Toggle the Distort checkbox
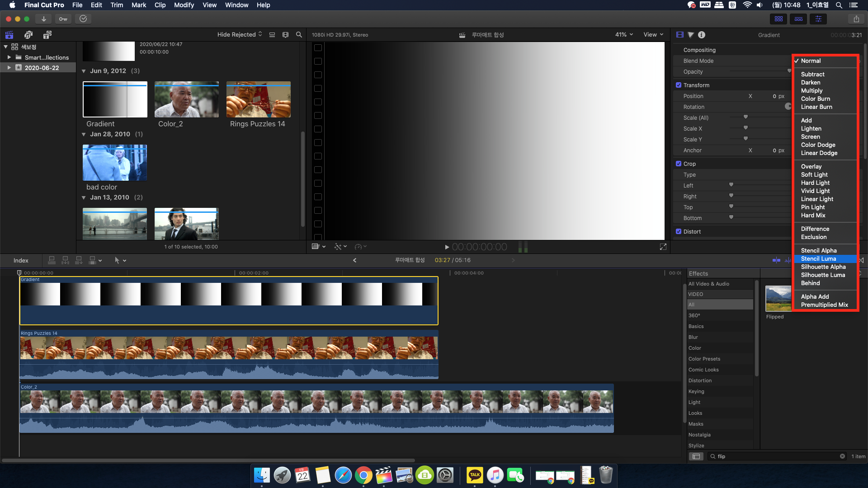 (x=679, y=231)
